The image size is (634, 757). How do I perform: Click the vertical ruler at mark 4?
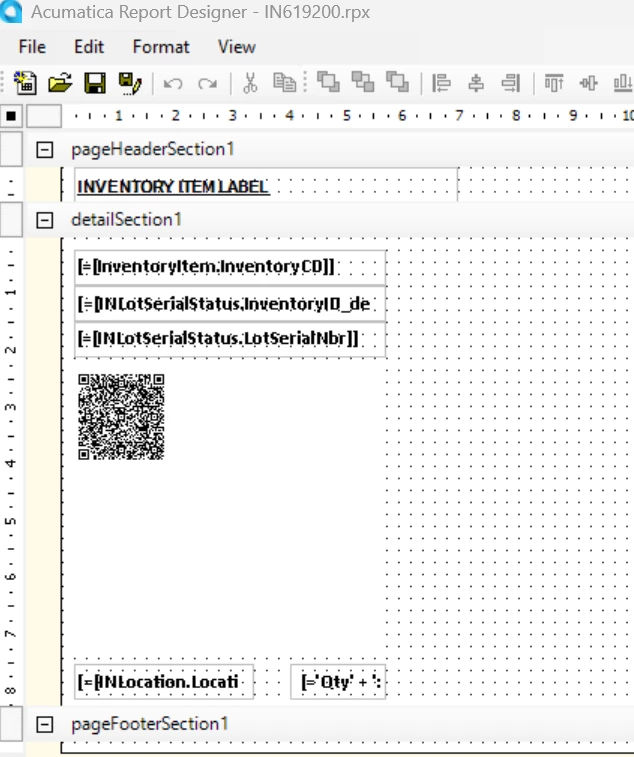point(11,463)
